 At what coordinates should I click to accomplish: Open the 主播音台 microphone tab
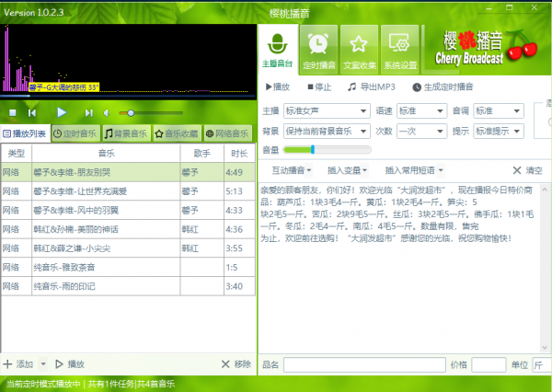pyautogui.click(x=278, y=50)
